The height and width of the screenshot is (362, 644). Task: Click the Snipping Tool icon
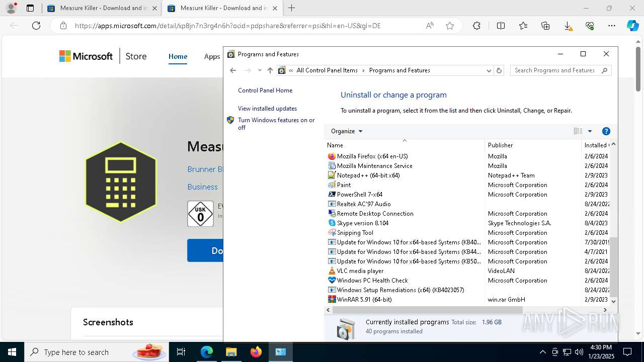click(x=332, y=233)
